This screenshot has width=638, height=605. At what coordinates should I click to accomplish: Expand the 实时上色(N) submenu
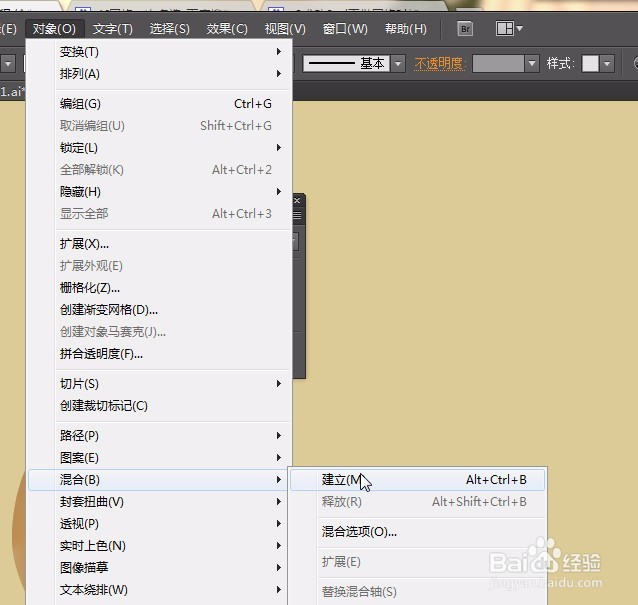point(160,546)
